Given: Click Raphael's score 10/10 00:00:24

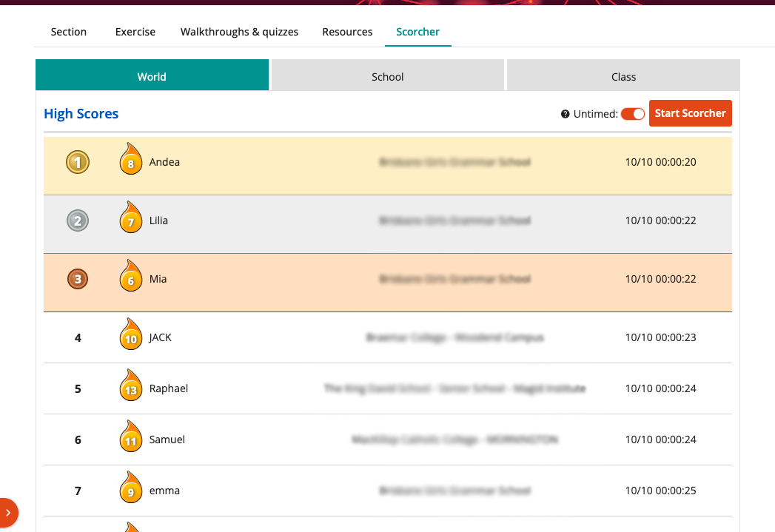Looking at the screenshot, I should coord(660,388).
